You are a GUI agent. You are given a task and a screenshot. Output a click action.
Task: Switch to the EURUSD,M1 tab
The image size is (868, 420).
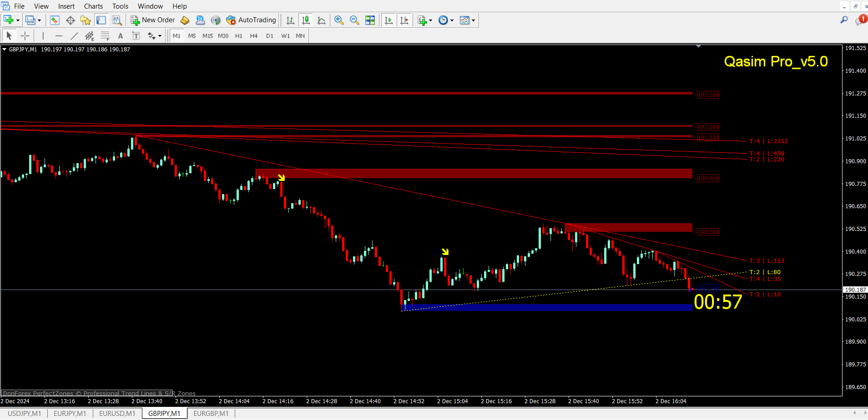click(117, 413)
